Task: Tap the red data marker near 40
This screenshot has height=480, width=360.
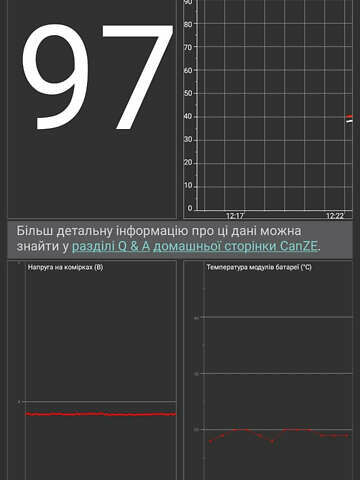Action: [x=349, y=116]
